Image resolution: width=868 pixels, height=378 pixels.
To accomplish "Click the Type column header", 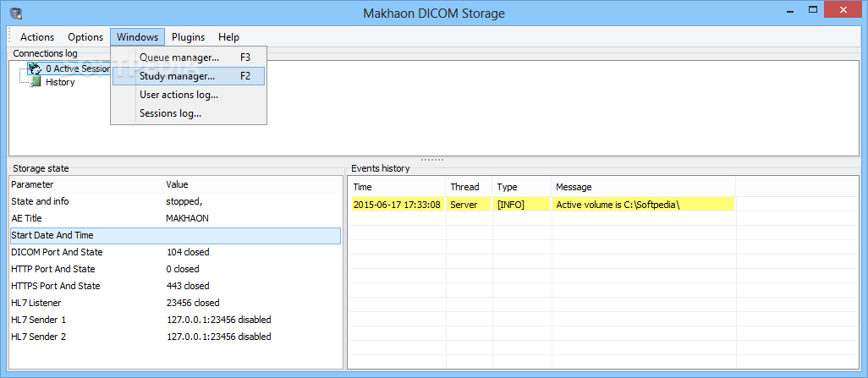I will coord(522,187).
